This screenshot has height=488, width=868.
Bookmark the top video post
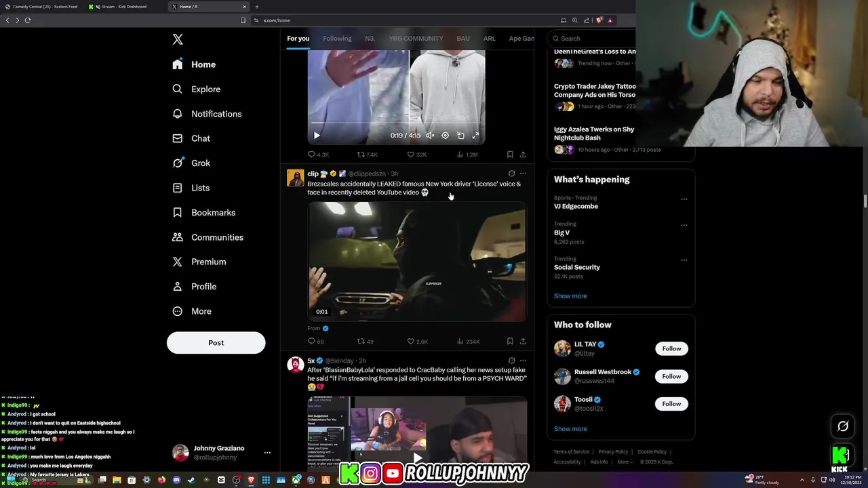(x=510, y=155)
